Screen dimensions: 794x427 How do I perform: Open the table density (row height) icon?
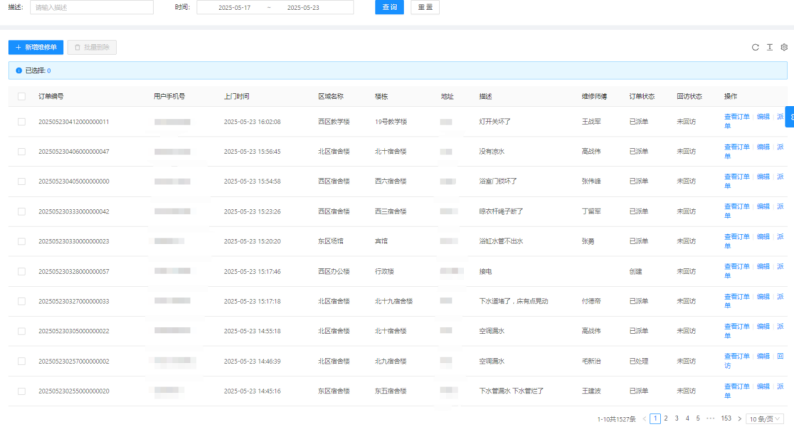point(770,47)
